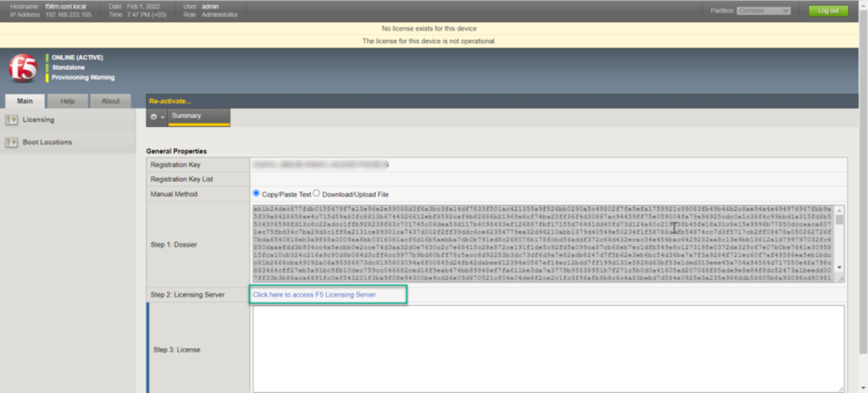Click the Step 1: Dossier label
Viewport: 868px width, 393px height.
173,244
